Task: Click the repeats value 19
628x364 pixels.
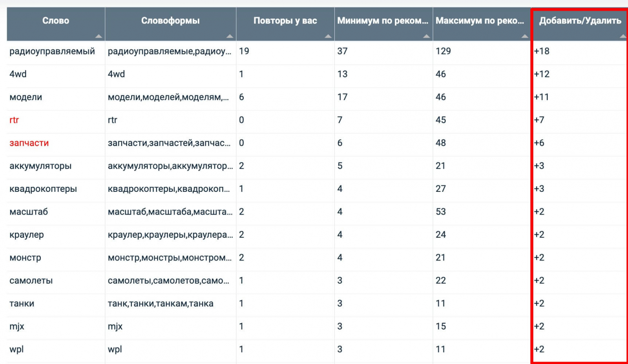Action: (244, 51)
